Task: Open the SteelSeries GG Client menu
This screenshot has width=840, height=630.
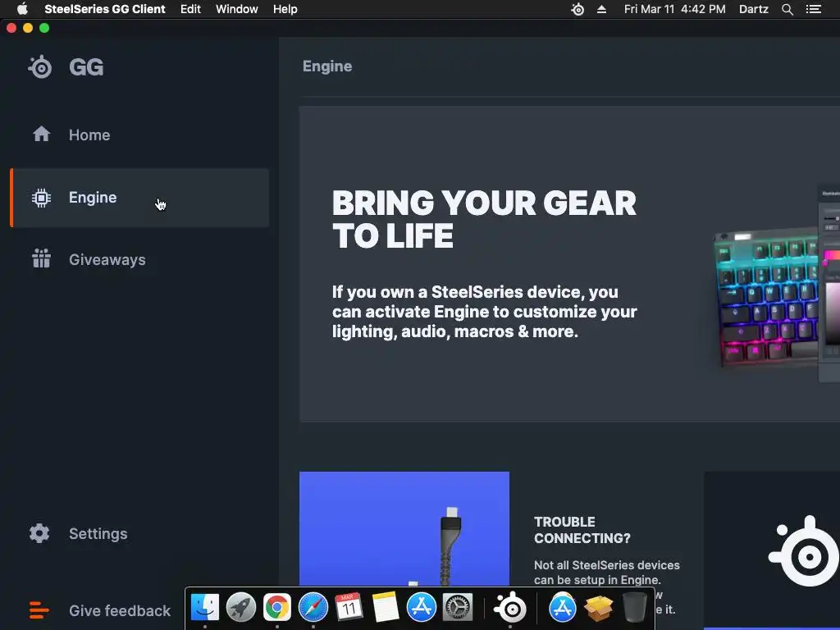Action: point(104,9)
